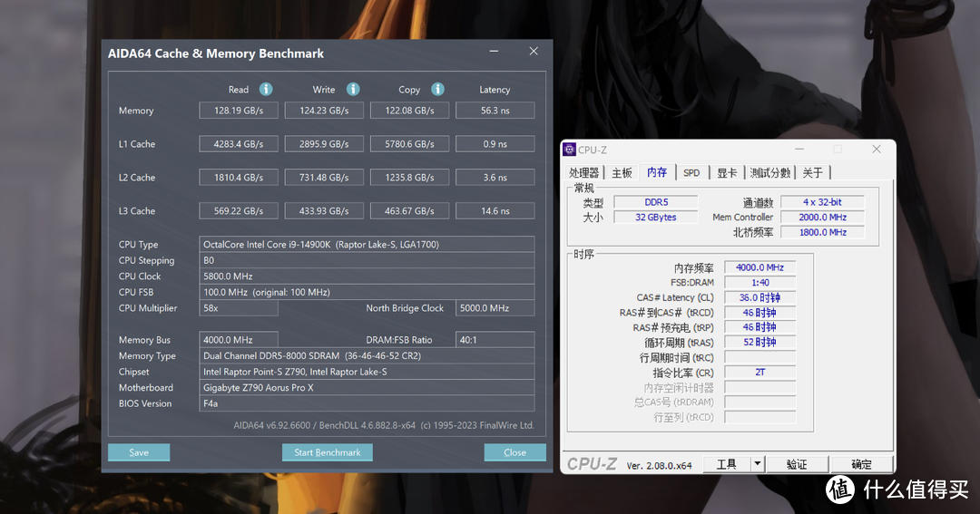Minimize the AIDA64 benchmark window
This screenshot has width=980, height=514.
(494, 51)
